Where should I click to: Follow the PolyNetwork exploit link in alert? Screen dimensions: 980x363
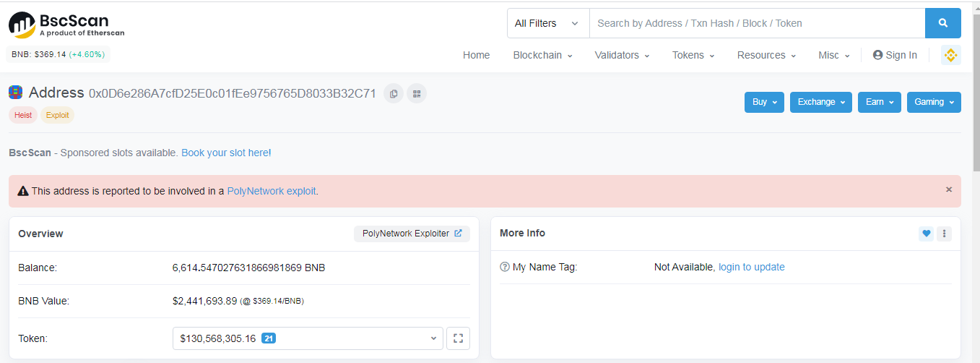[x=272, y=191]
